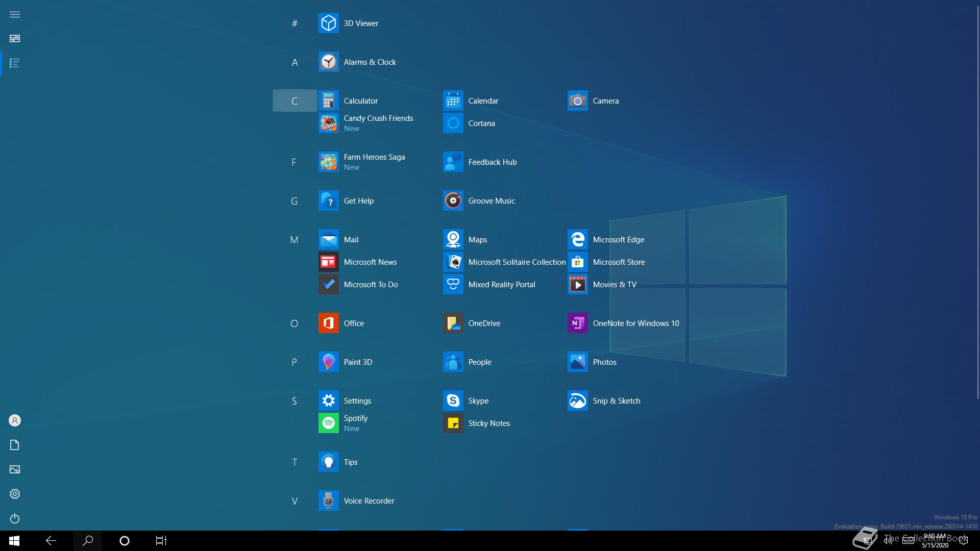Screen dimensions: 980x551
Task: Launch the Camera app icon
Action: [577, 101]
